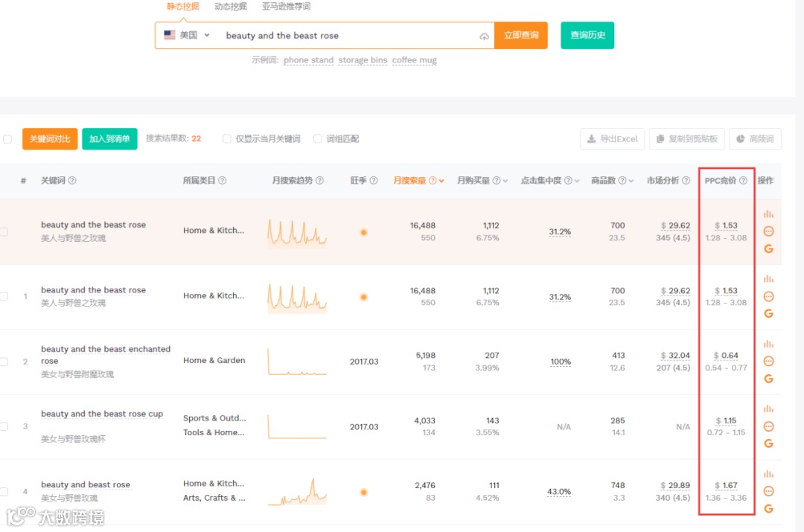The height and width of the screenshot is (532, 804).
Task: Click the help icon next to 点击集中度 column
Action: pyautogui.click(x=568, y=180)
